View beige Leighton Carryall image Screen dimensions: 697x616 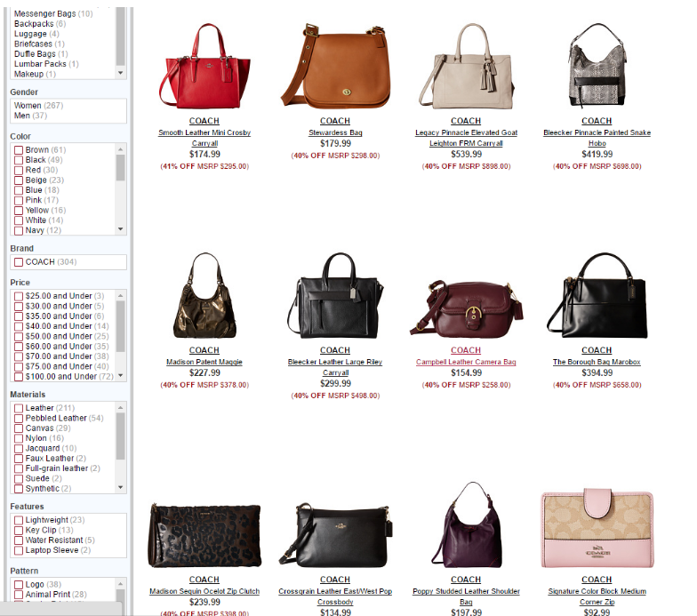click(466, 66)
